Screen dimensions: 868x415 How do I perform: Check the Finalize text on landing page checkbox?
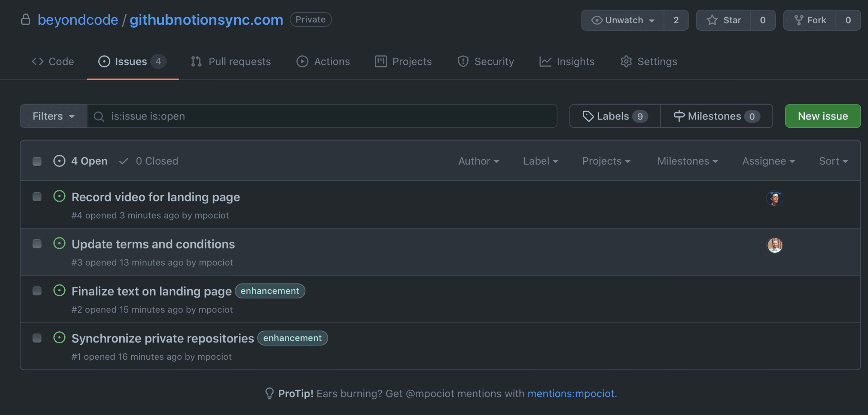[x=37, y=291]
